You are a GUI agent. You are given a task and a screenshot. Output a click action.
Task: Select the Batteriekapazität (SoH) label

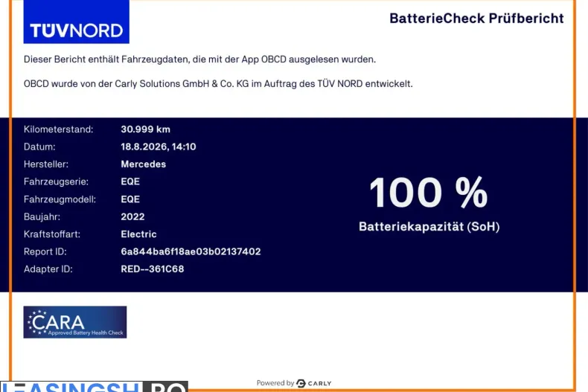click(x=429, y=226)
